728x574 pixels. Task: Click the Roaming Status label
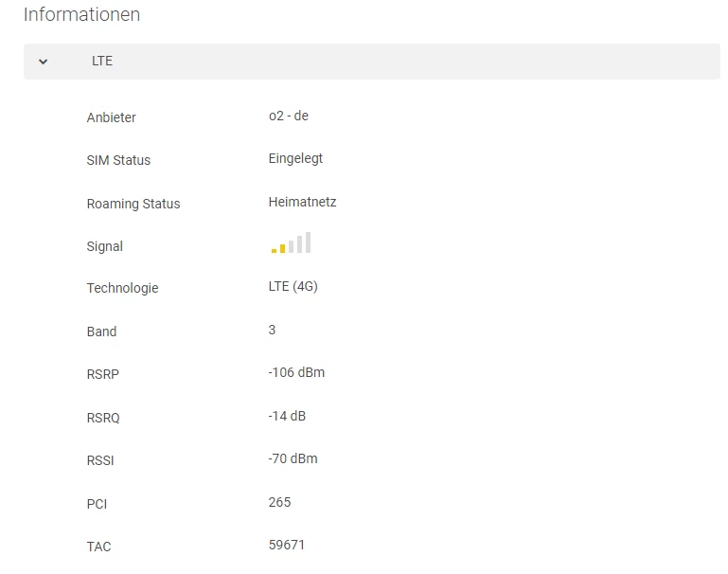click(133, 204)
